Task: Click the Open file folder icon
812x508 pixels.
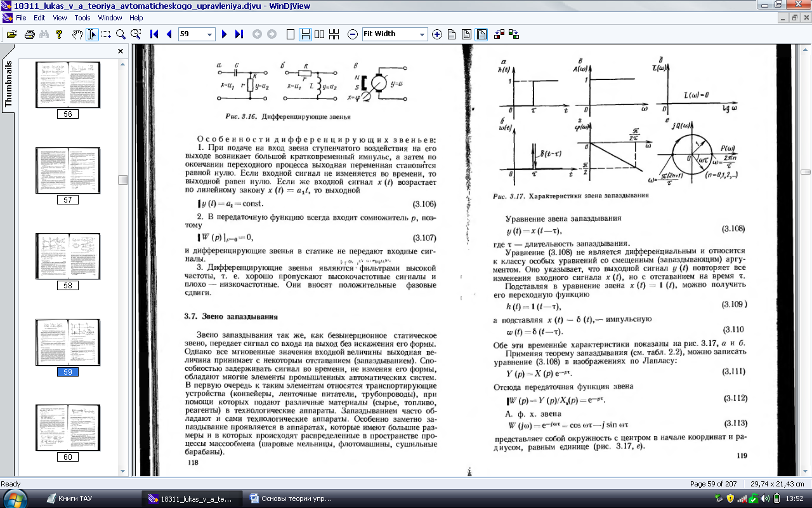Action: tap(11, 34)
